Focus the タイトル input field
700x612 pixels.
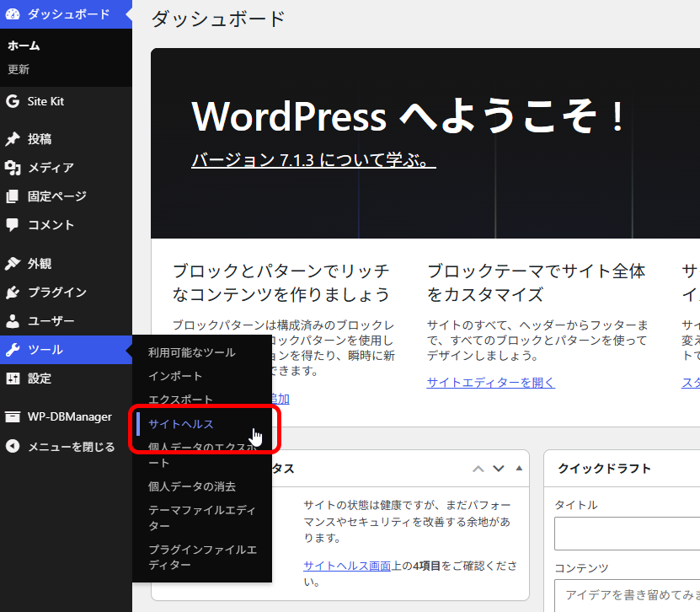click(628, 534)
